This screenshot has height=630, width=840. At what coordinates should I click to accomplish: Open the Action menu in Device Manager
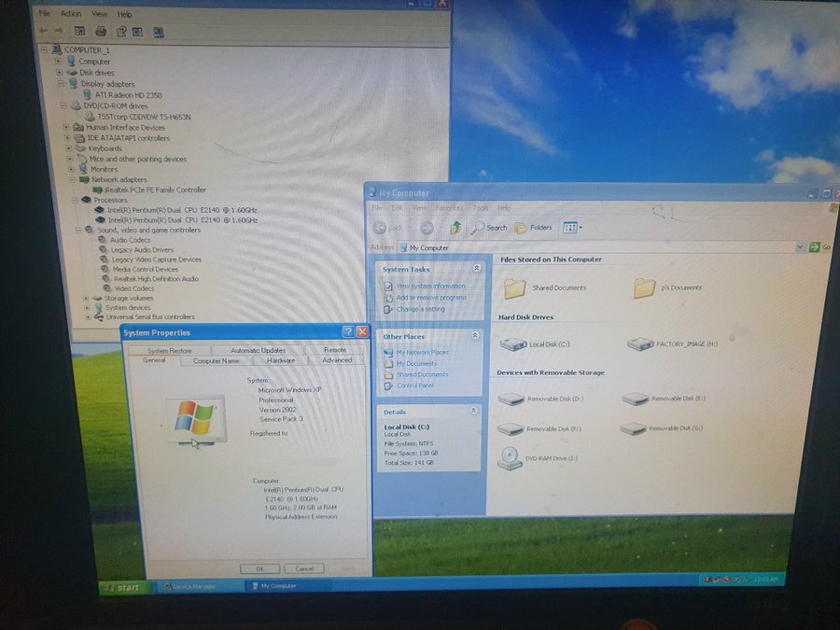point(71,14)
